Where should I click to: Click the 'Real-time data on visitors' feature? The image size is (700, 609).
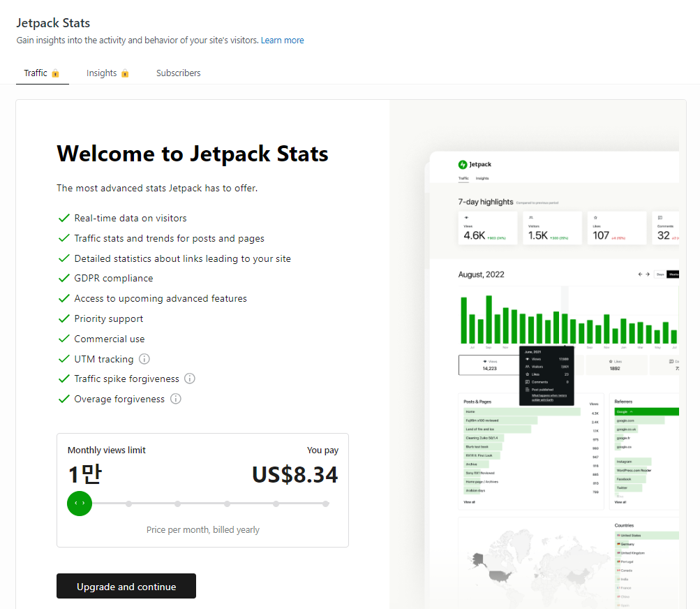coord(131,218)
